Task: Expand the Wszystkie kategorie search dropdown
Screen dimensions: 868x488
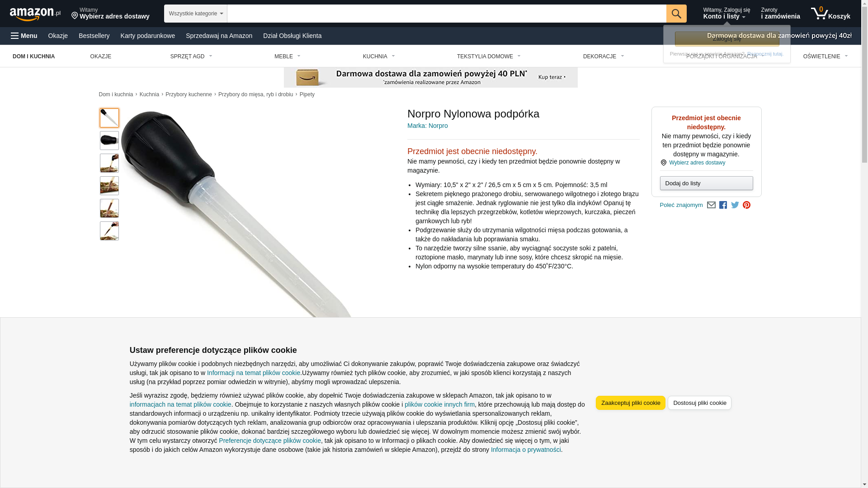Action: tap(196, 14)
